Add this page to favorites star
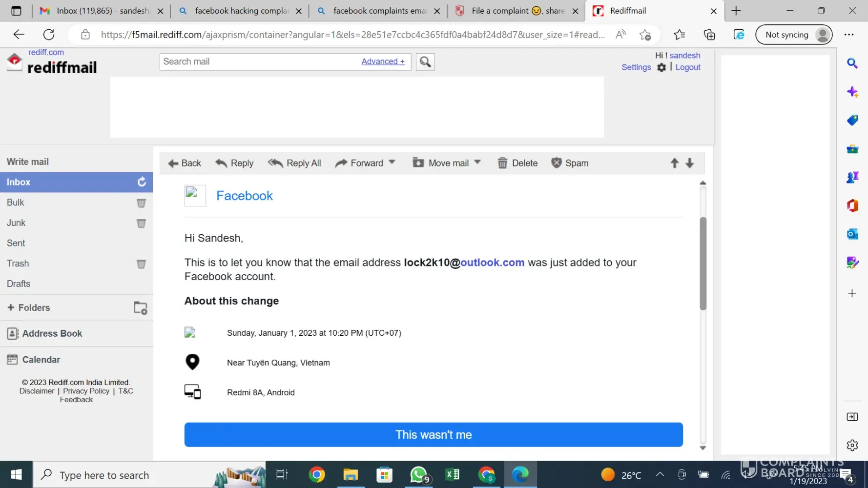This screenshot has width=868, height=488. coord(645,35)
